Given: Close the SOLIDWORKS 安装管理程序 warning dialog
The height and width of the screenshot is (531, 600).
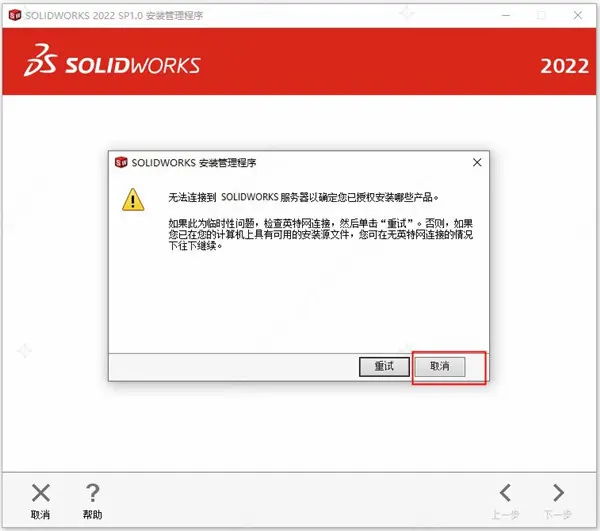Looking at the screenshot, I should click(477, 163).
